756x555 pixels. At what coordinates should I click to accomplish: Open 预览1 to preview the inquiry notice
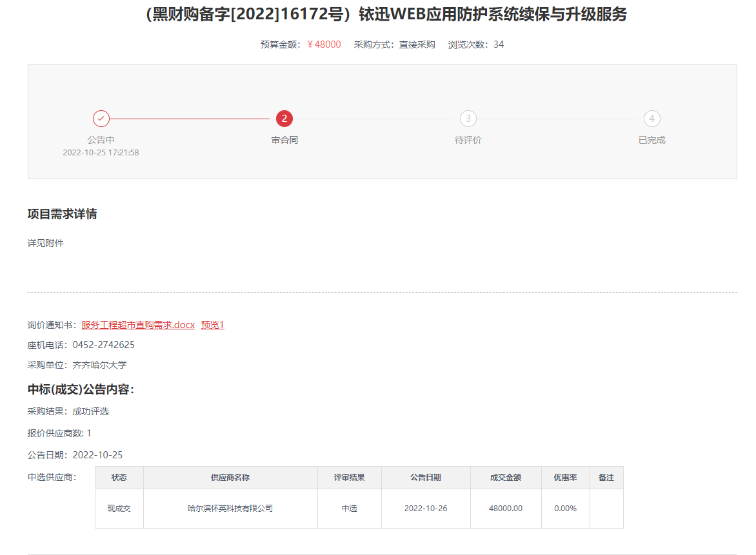click(x=212, y=325)
